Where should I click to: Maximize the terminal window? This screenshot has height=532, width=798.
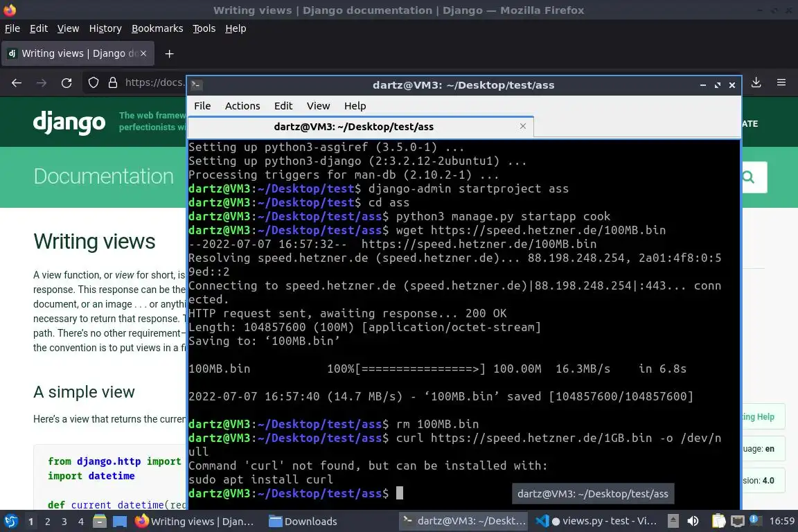[718, 85]
